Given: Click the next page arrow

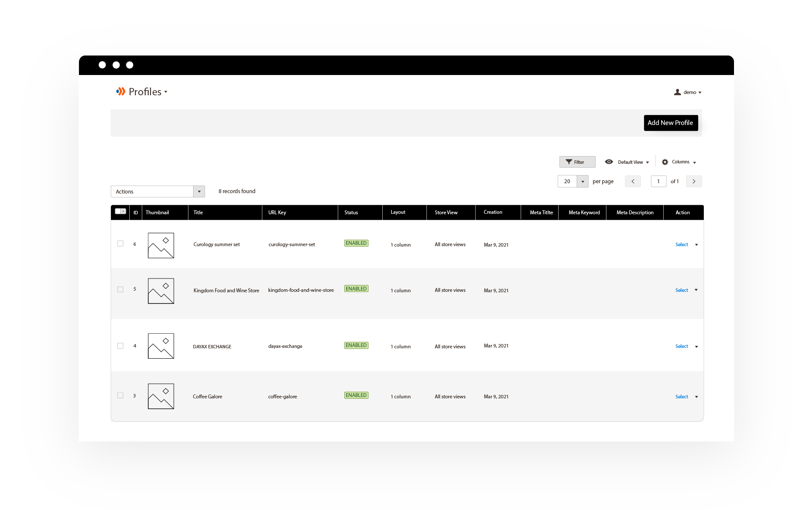Looking at the screenshot, I should click(693, 181).
